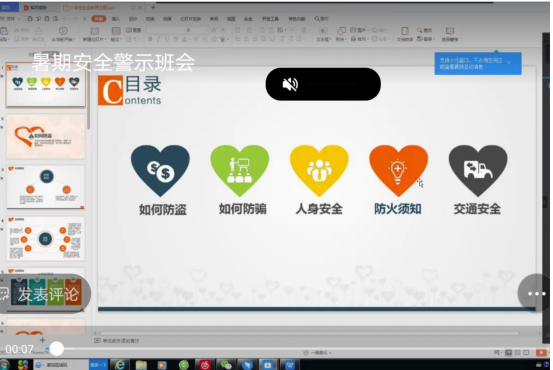Insert a text box via 文本框 icon
Image resolution: width=553 pixels, height=370 pixels.
pos(323,31)
